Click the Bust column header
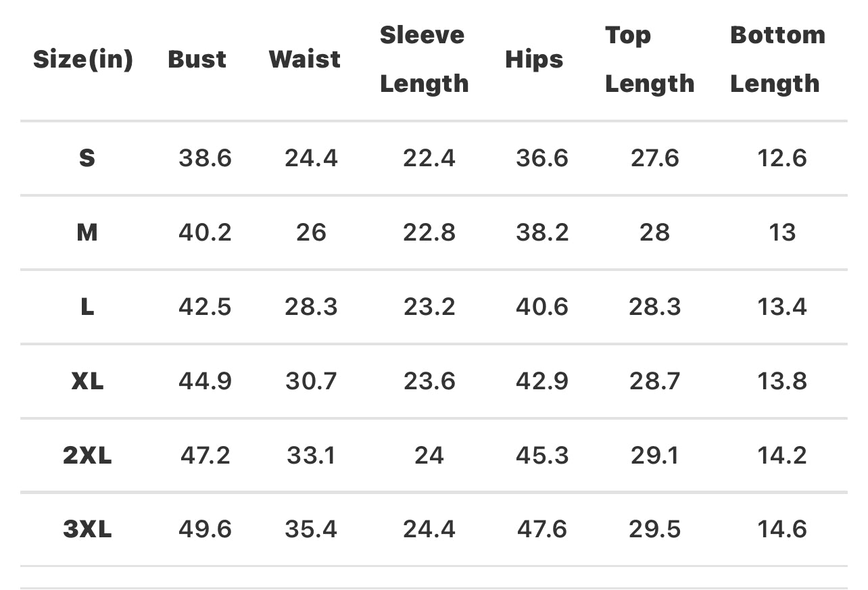 [197, 59]
